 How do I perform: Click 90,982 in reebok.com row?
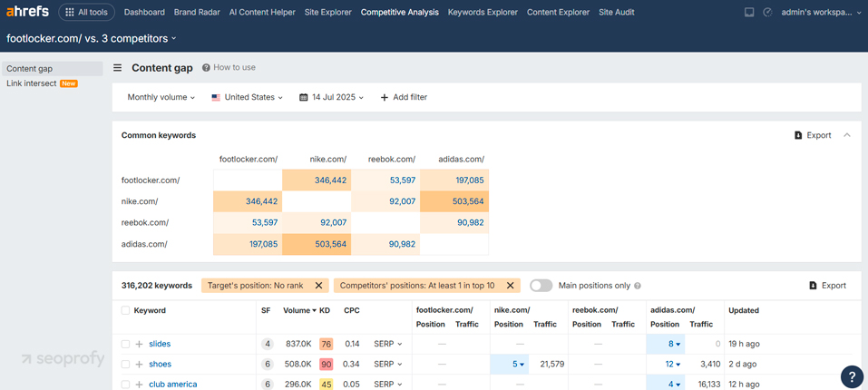(470, 222)
